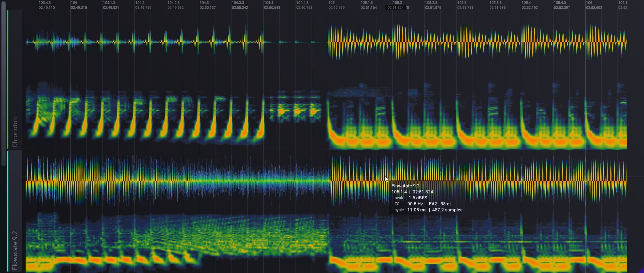The height and width of the screenshot is (273, 644).
Task: Click the purple corner handle at bottom right
Action: click(641, 270)
